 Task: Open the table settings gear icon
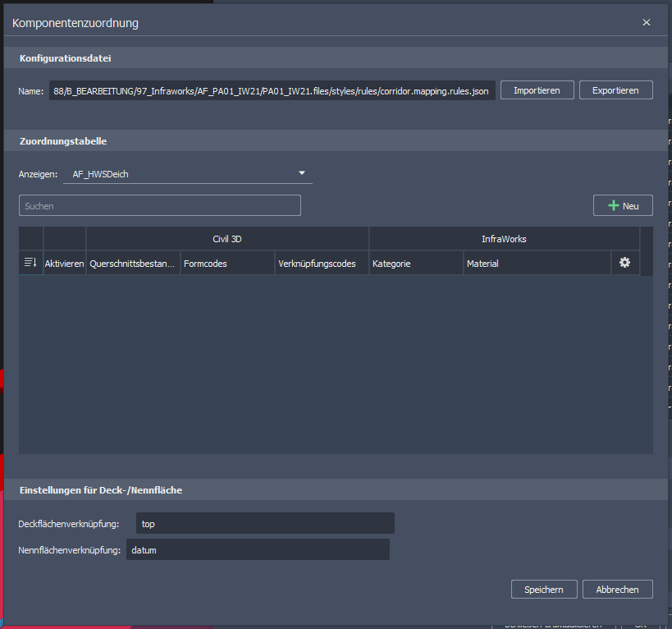click(625, 263)
